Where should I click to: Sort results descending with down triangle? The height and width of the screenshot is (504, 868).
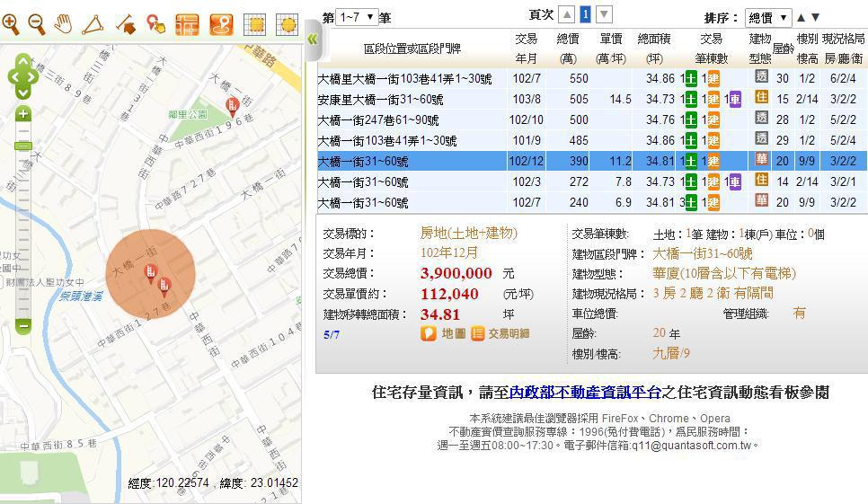[x=815, y=17]
